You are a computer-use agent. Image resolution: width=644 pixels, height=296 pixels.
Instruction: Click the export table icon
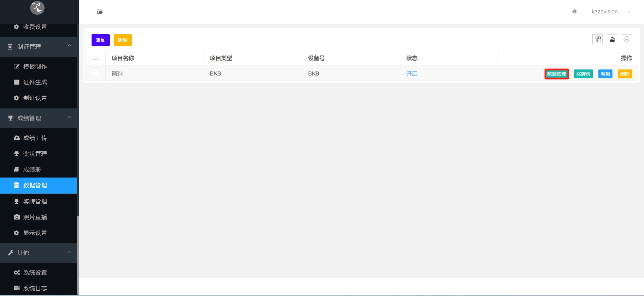pyautogui.click(x=612, y=39)
